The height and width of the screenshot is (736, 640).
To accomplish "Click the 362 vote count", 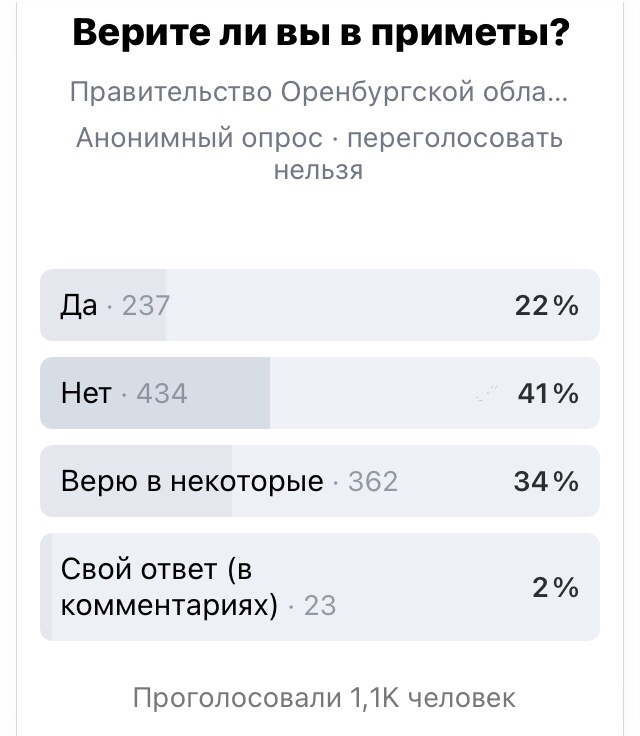I will tap(373, 482).
